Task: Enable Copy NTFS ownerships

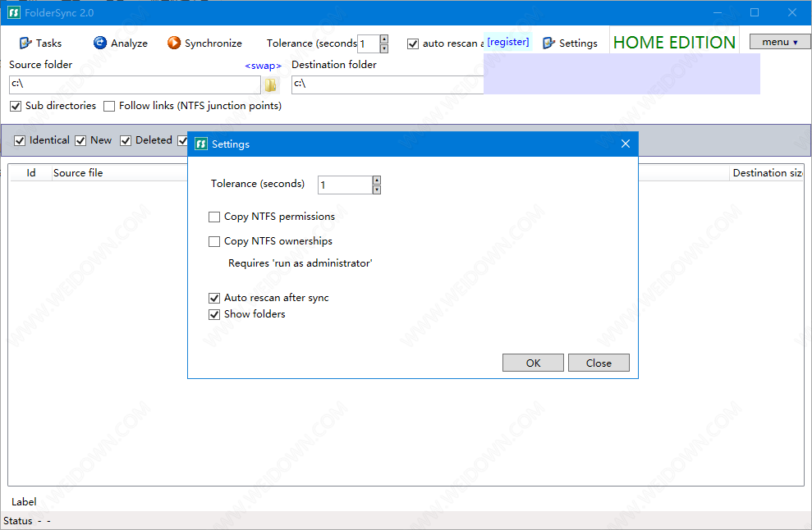Action: pyautogui.click(x=213, y=241)
